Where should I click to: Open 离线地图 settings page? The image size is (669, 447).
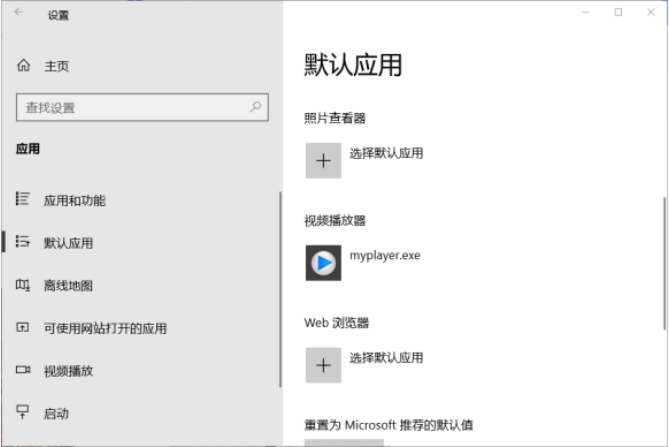click(x=141, y=285)
